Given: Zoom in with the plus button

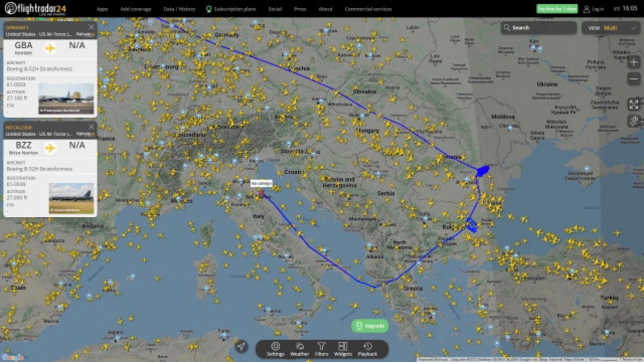Looking at the screenshot, I should [634, 62].
